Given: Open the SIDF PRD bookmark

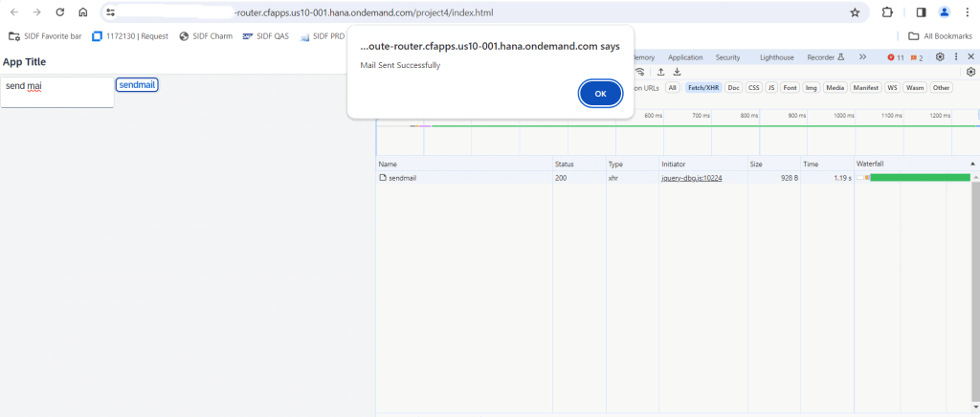Looking at the screenshot, I should [323, 36].
